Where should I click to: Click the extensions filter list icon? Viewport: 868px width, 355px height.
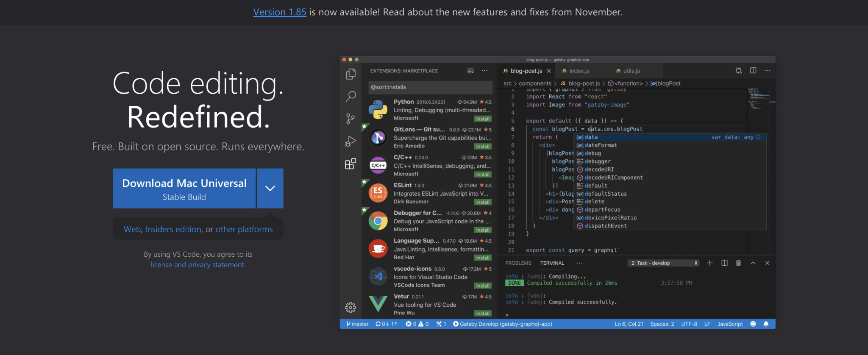tap(470, 71)
